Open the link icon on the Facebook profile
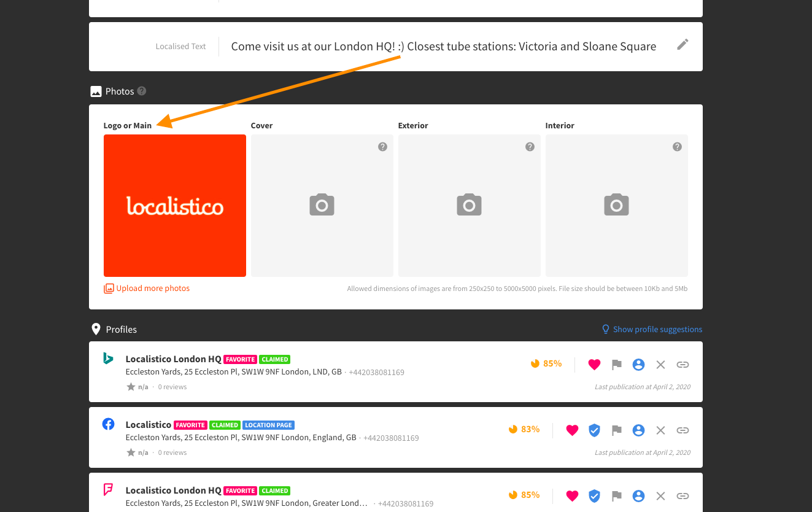812x512 pixels. [x=682, y=430]
